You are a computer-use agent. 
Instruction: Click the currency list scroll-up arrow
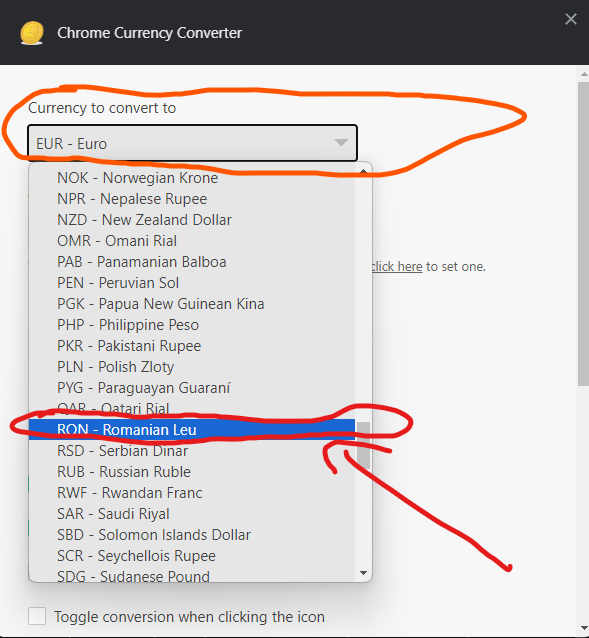pos(363,171)
